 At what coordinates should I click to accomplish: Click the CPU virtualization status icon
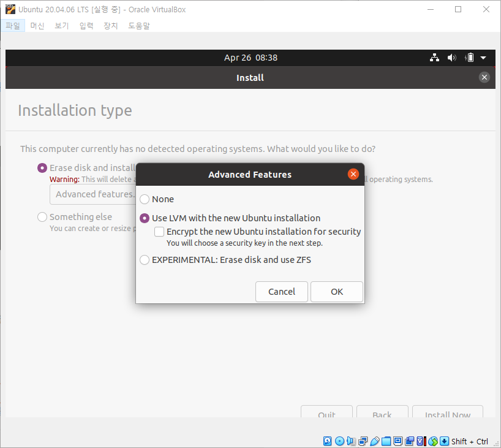(x=421, y=441)
